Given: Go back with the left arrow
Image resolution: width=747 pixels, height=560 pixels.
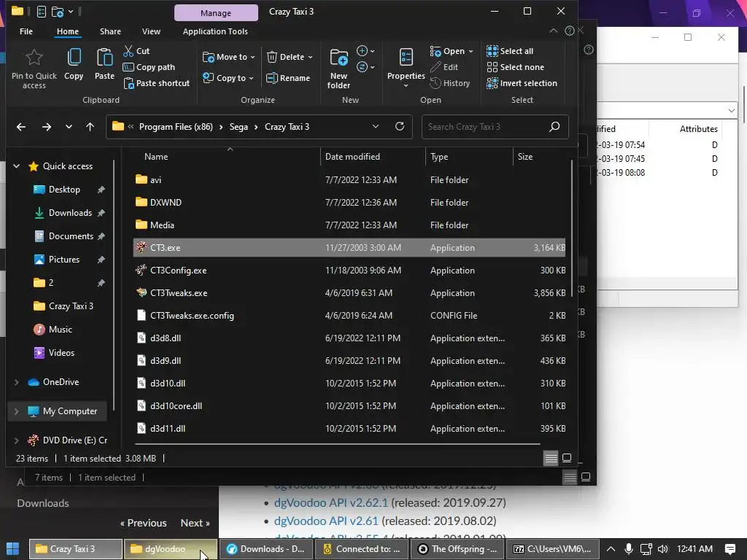Looking at the screenshot, I should tap(21, 127).
